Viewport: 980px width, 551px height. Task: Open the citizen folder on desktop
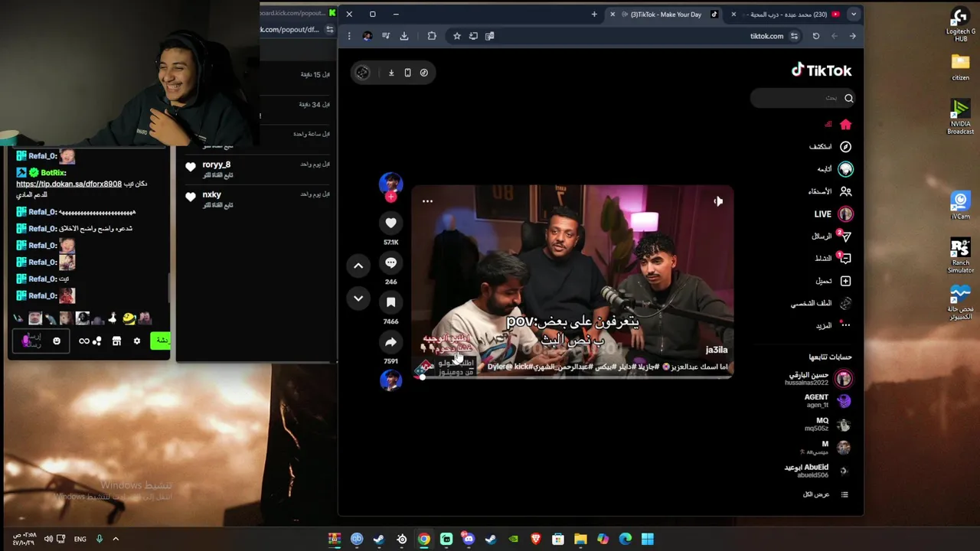960,67
